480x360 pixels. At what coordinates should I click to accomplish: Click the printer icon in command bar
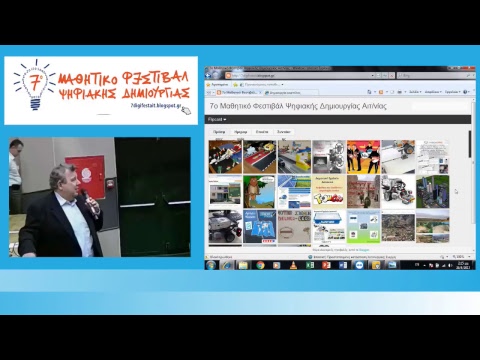400,92
